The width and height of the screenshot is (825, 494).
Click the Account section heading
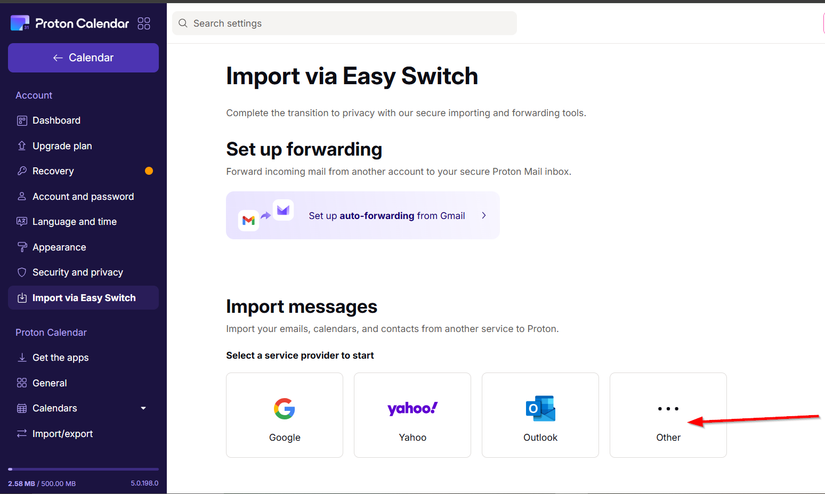pyautogui.click(x=34, y=95)
